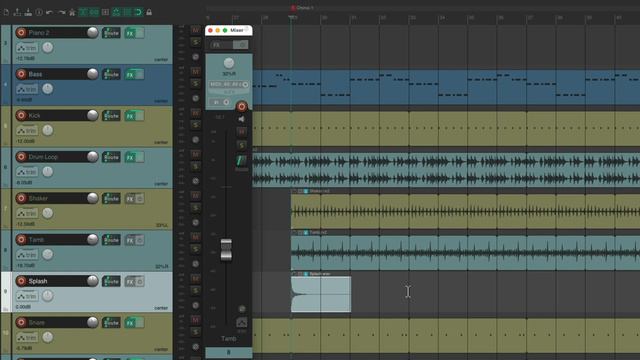Open the FX chain on the Drum Loop track

coord(130,157)
